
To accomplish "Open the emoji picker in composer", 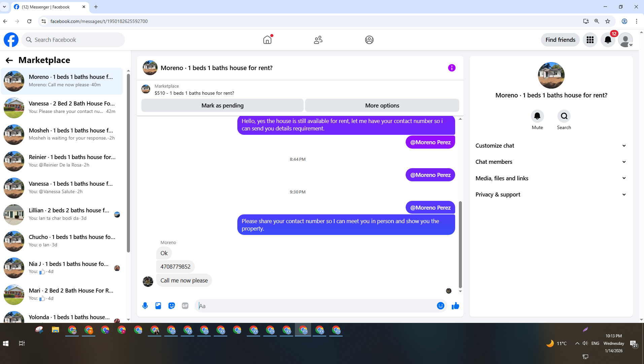I will point(440,306).
